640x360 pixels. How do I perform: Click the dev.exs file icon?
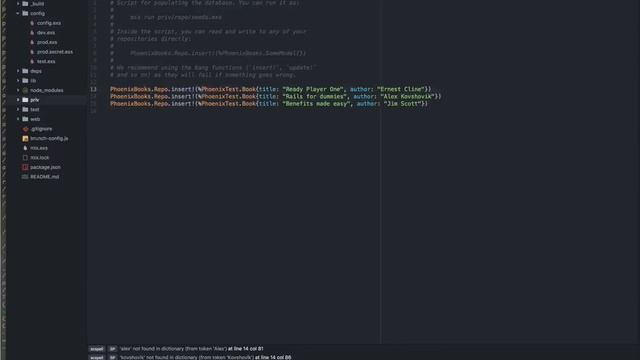(x=32, y=33)
